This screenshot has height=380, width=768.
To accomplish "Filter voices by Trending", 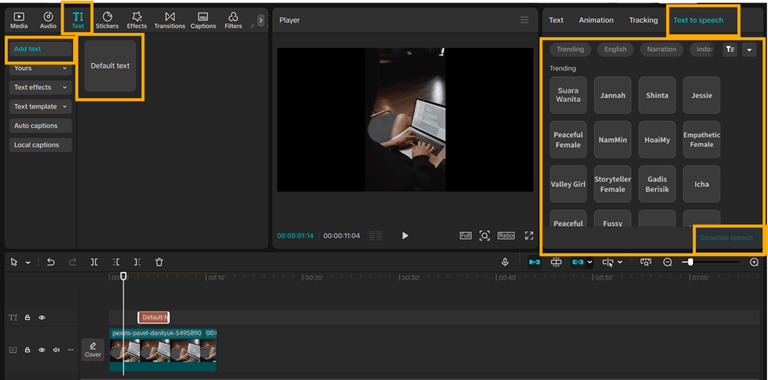I will click(x=570, y=49).
